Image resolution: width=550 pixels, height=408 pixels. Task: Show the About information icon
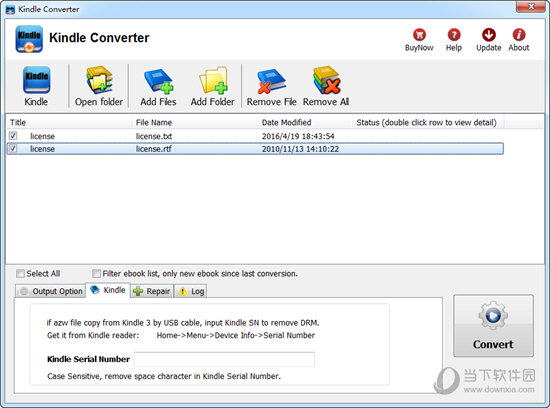[519, 40]
